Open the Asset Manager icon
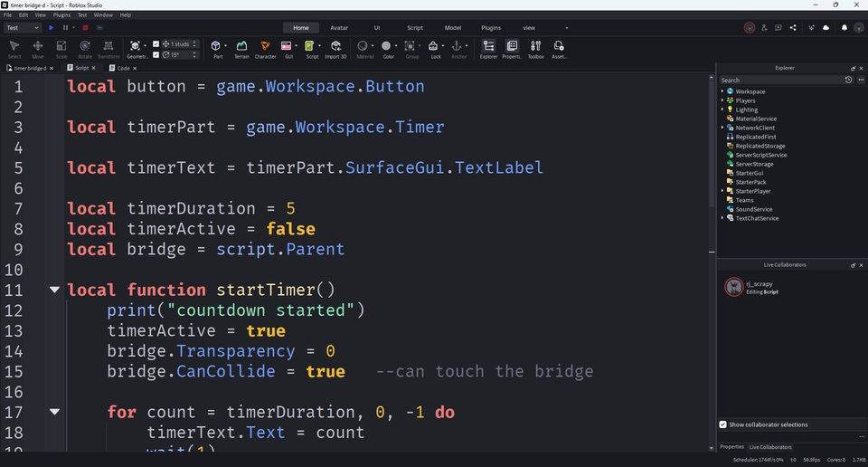The height and width of the screenshot is (467, 868). 559,47
